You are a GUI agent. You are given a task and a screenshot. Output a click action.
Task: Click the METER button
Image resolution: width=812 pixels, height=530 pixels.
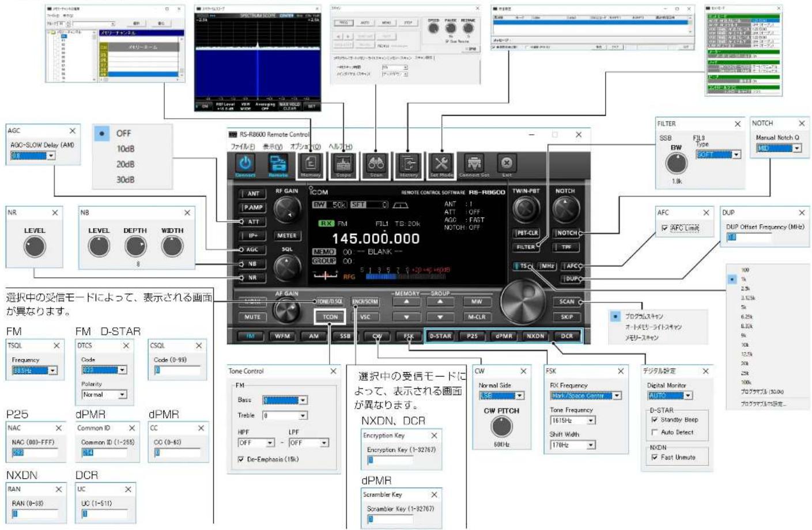pyautogui.click(x=286, y=236)
